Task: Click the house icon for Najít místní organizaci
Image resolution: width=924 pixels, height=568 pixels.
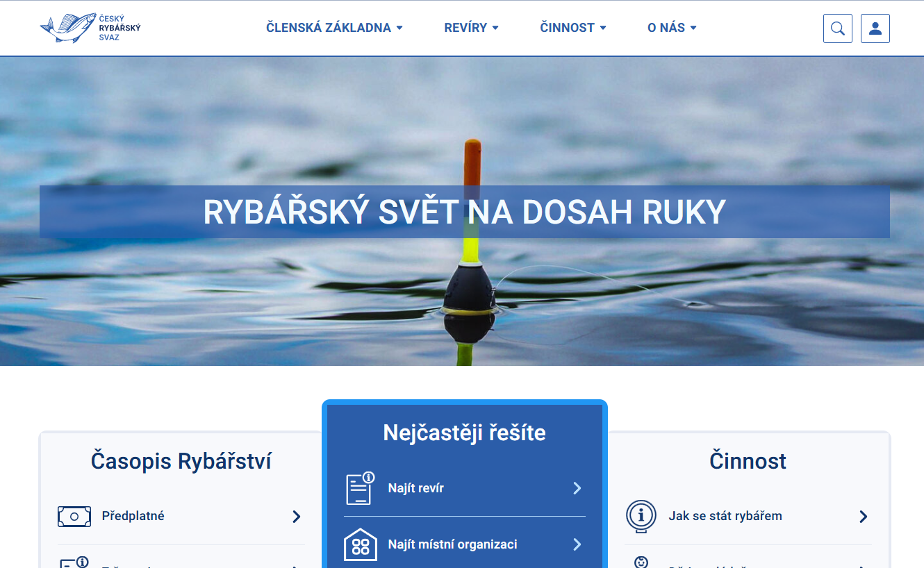Action: [x=360, y=545]
